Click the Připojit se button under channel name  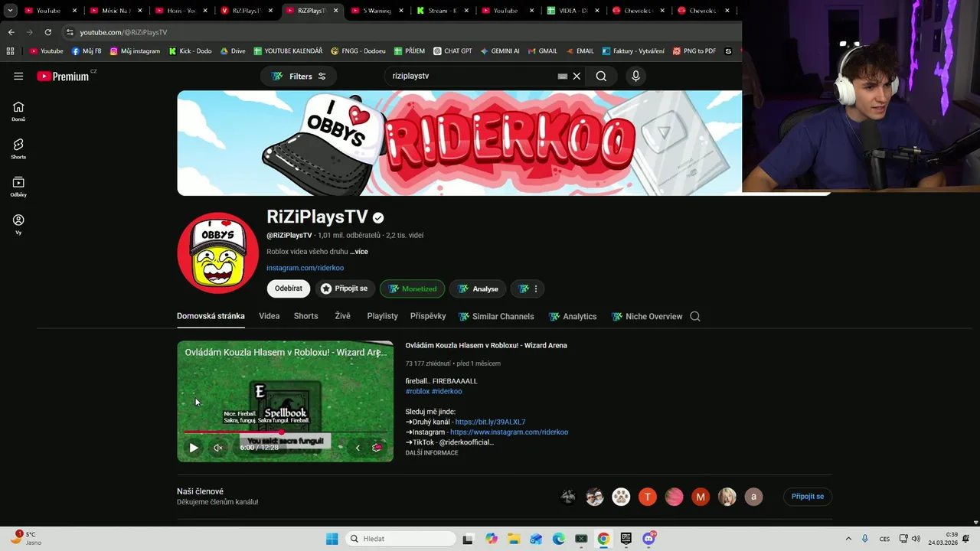tap(345, 289)
